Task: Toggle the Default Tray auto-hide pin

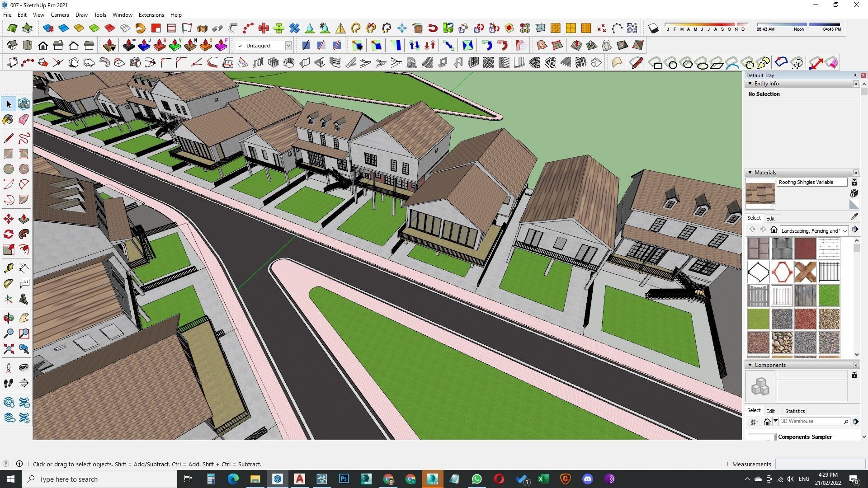Action: click(855, 75)
